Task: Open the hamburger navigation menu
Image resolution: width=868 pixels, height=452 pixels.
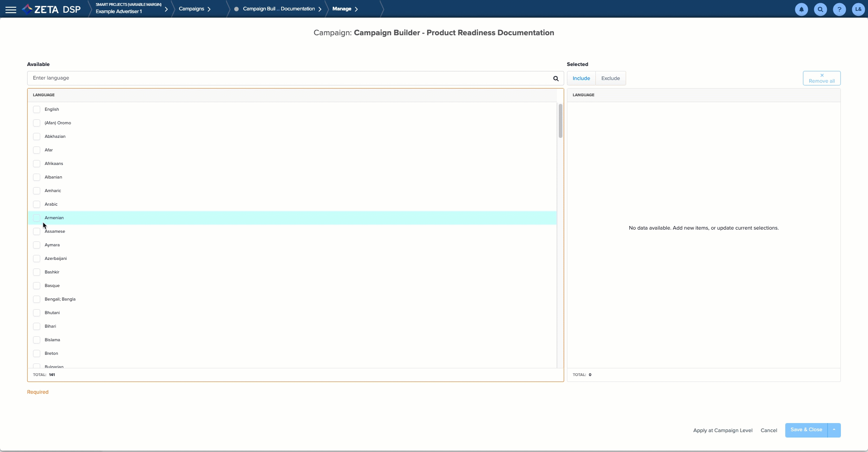Action: click(11, 9)
